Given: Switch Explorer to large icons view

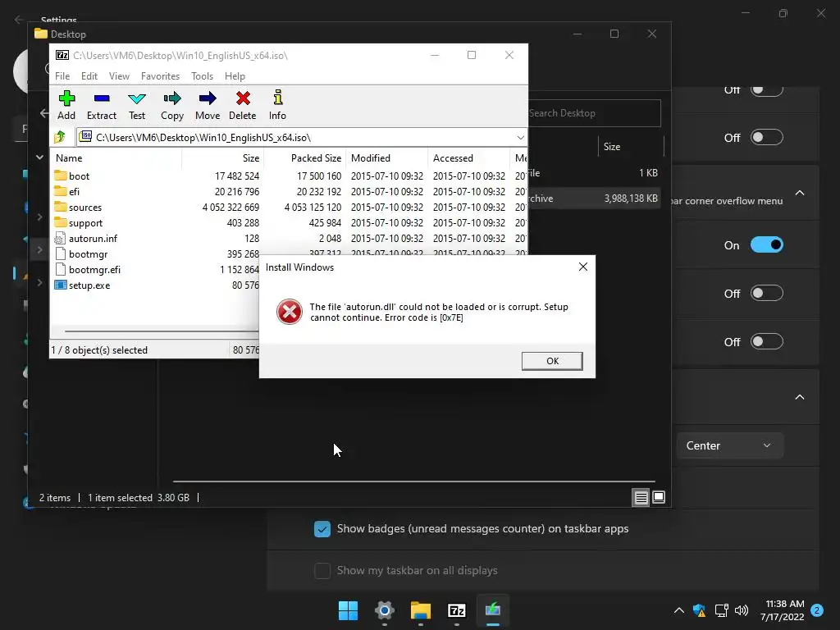Looking at the screenshot, I should point(659,498).
